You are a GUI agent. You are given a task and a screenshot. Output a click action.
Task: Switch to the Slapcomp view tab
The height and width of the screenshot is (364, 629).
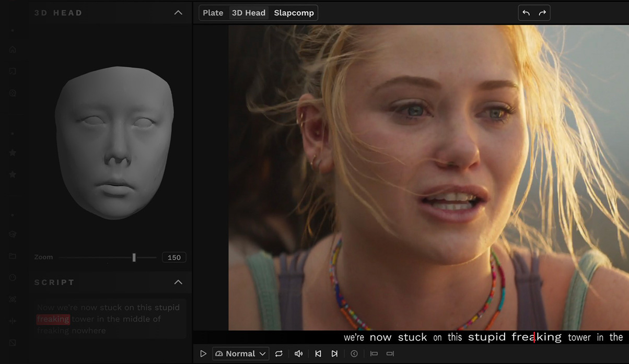(x=294, y=13)
